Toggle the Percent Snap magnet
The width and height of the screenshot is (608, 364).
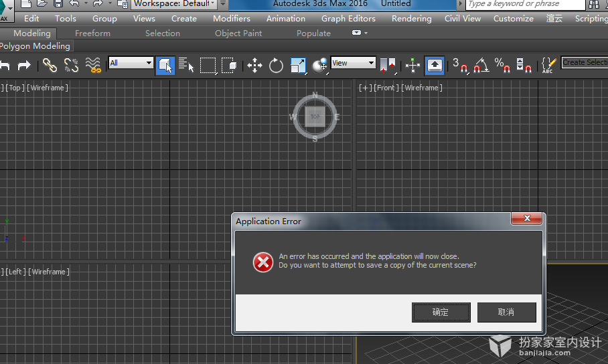502,65
